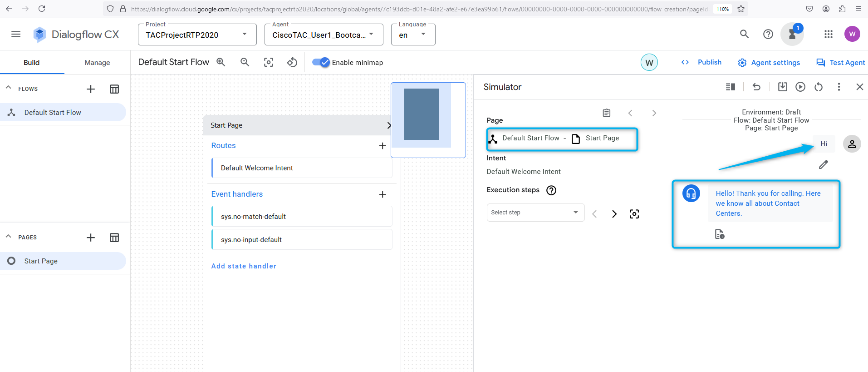Open the Routes section heading
Screen dimensions: 868x372
(223, 146)
